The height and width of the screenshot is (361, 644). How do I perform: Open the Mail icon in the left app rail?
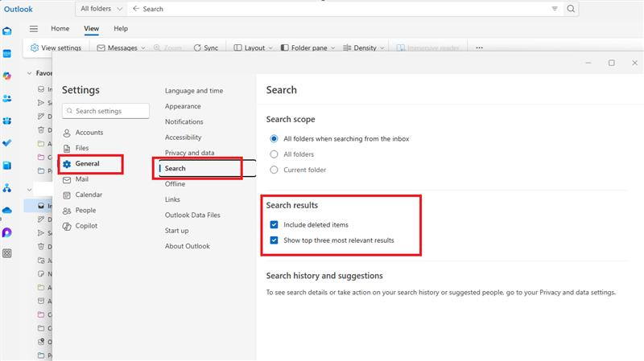7,31
